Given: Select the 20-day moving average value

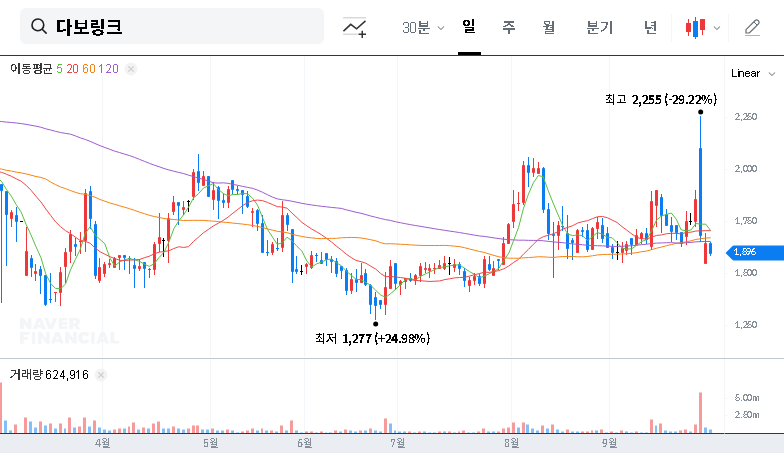Looking at the screenshot, I should (72, 69).
